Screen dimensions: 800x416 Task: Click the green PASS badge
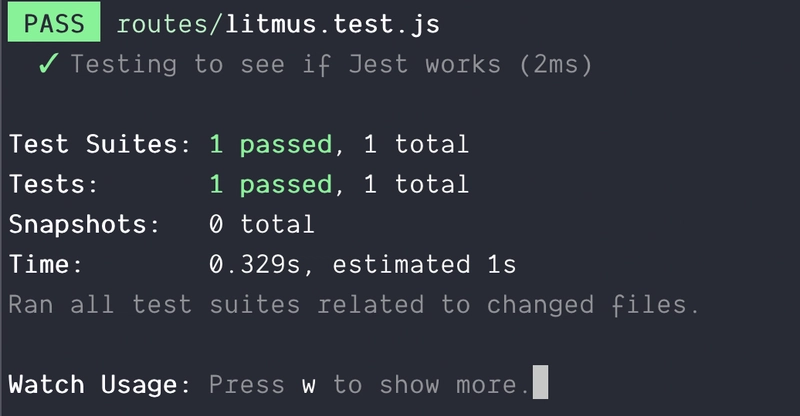(53, 25)
